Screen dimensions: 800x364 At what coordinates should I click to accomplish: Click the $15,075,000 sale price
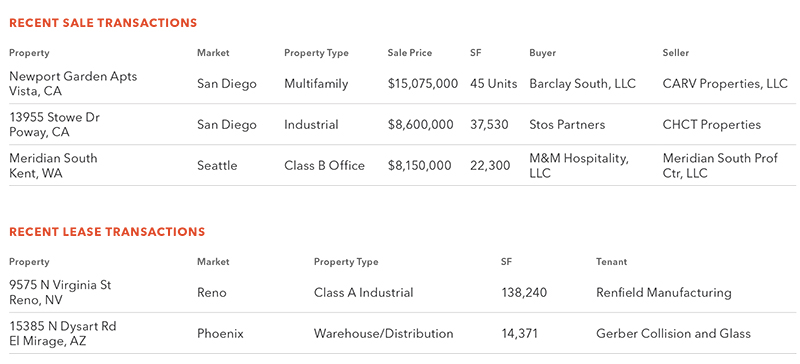[423, 84]
